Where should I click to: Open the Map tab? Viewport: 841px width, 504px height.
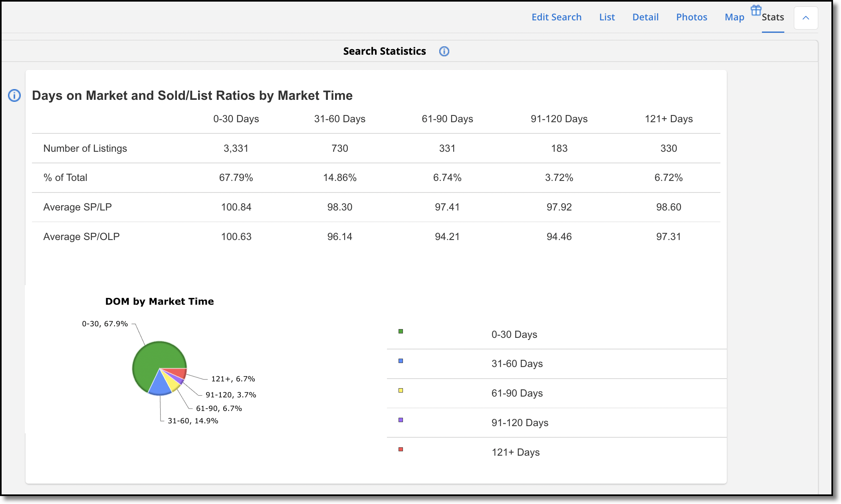734,17
